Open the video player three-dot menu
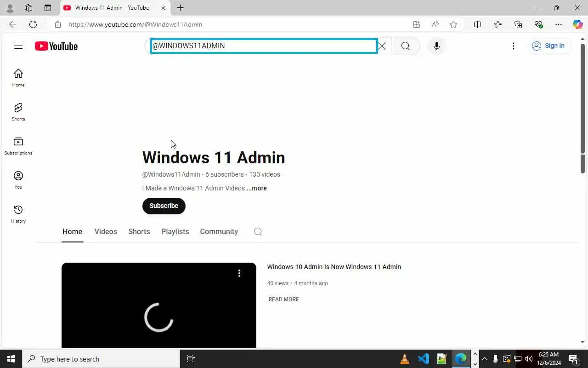 239,273
